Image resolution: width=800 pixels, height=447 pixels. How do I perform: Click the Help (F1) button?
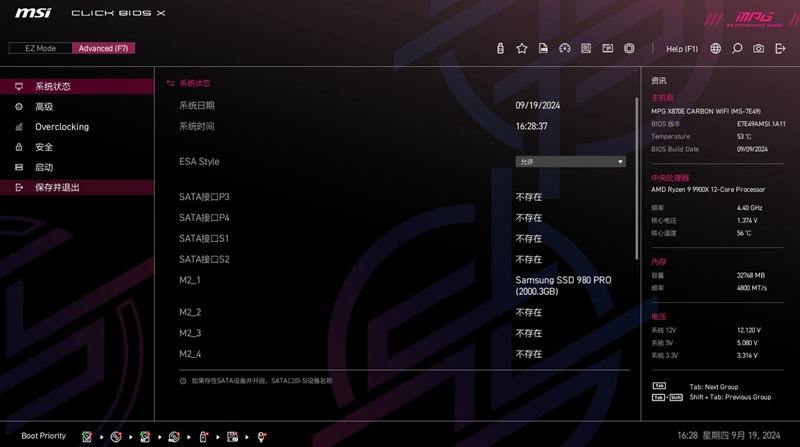coord(682,49)
